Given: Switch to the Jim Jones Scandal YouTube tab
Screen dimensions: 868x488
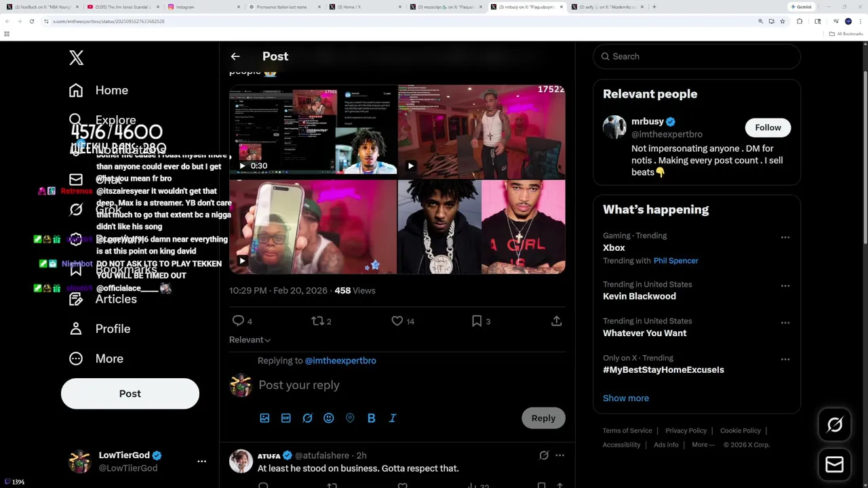Looking at the screenshot, I should [123, 7].
